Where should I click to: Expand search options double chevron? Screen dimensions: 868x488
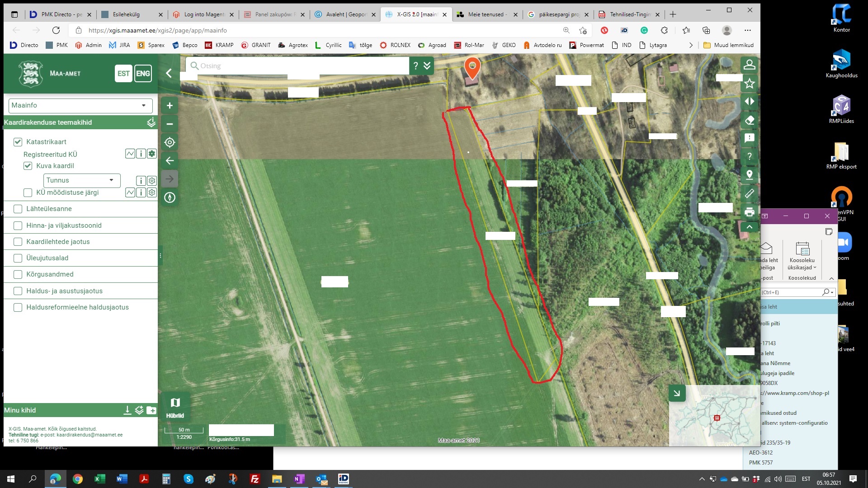pos(427,66)
